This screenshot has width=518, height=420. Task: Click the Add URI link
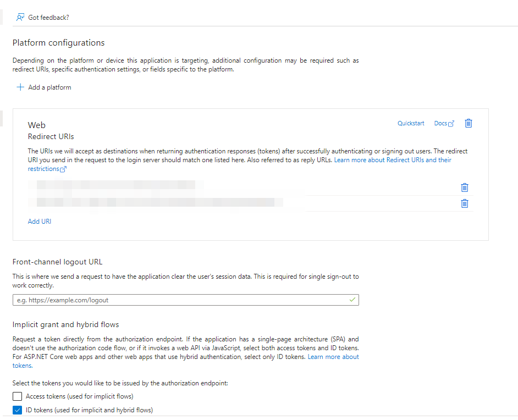click(x=40, y=222)
